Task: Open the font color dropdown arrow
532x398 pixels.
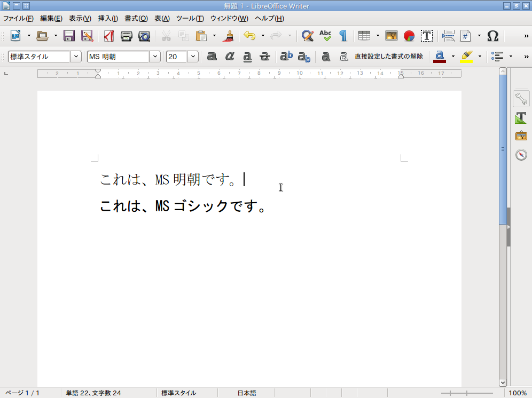Action: coord(453,57)
